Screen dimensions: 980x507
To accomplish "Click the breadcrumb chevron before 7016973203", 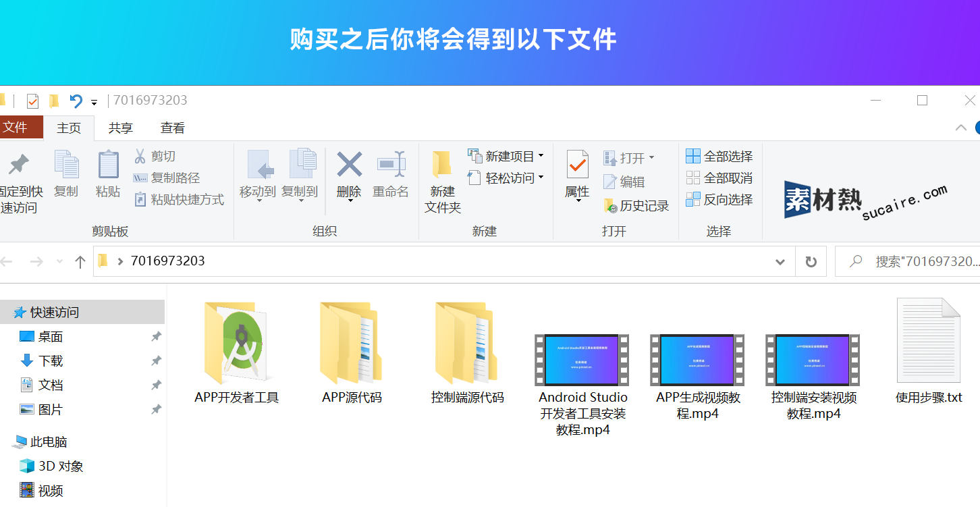I will point(120,261).
